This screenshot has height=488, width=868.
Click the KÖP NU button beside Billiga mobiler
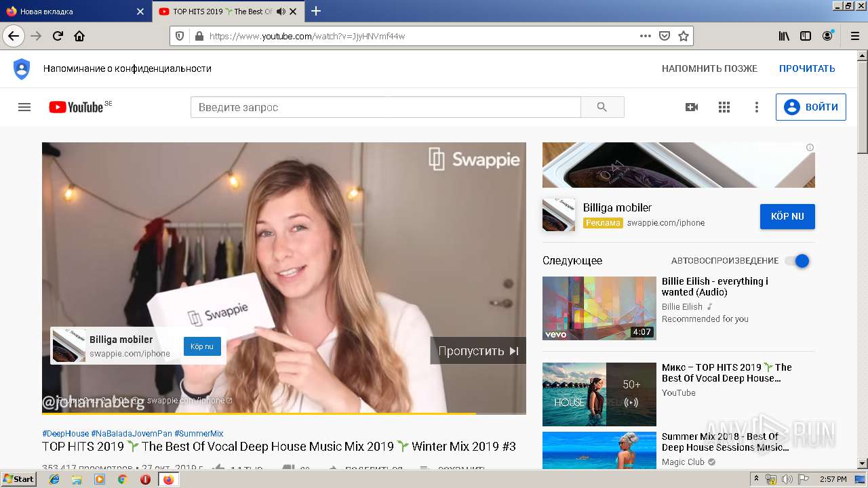787,216
